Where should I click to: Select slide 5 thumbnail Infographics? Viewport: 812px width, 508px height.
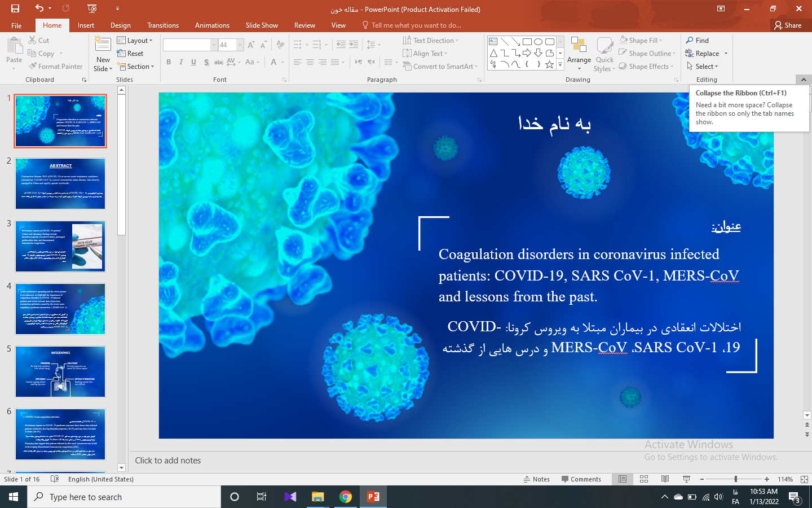pos(60,371)
